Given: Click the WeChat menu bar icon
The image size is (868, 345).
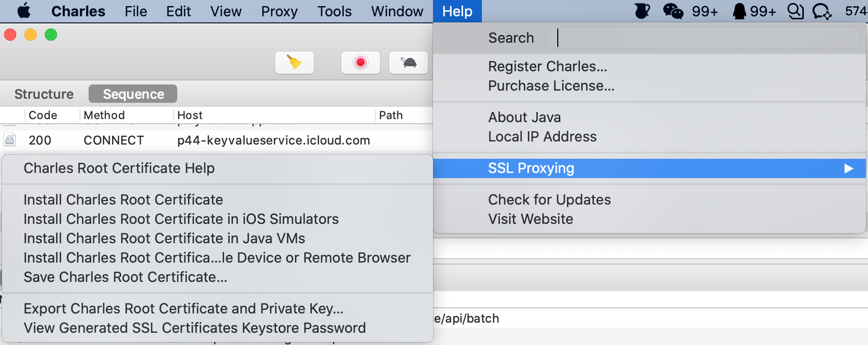Looking at the screenshot, I should (672, 11).
